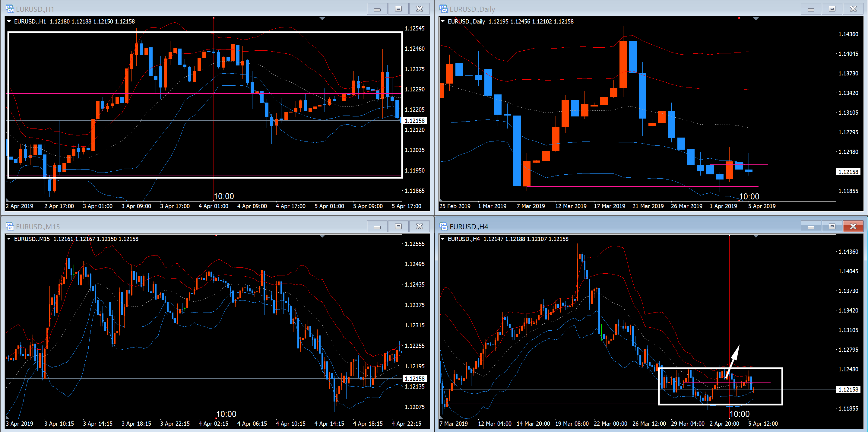Click the chart shift triangle in the M15 chart
The image size is (868, 432).
322,236
